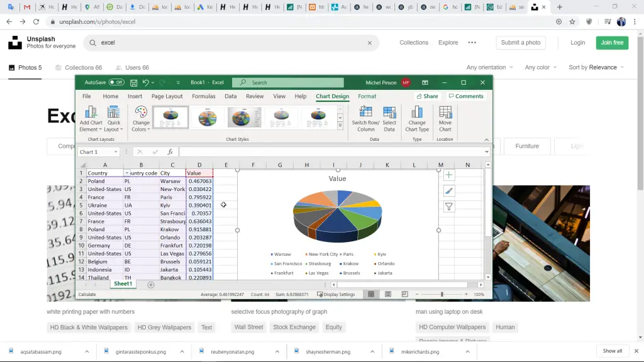
Task: Click the Join free button
Action: pos(612,43)
